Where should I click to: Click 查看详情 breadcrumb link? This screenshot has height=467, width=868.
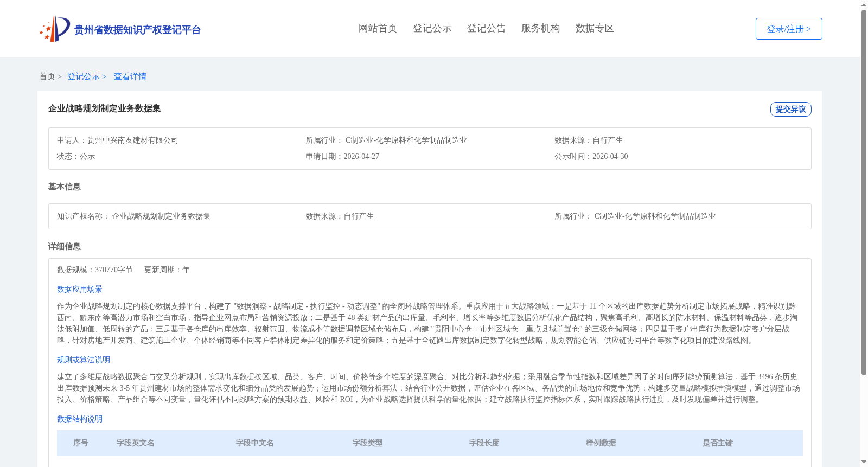tap(130, 76)
